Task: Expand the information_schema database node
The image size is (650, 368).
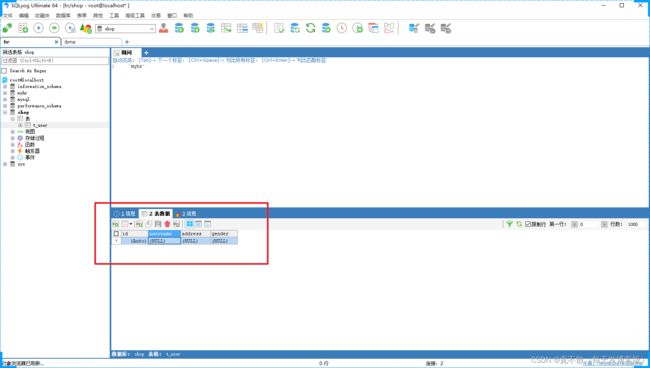Action: click(5, 86)
